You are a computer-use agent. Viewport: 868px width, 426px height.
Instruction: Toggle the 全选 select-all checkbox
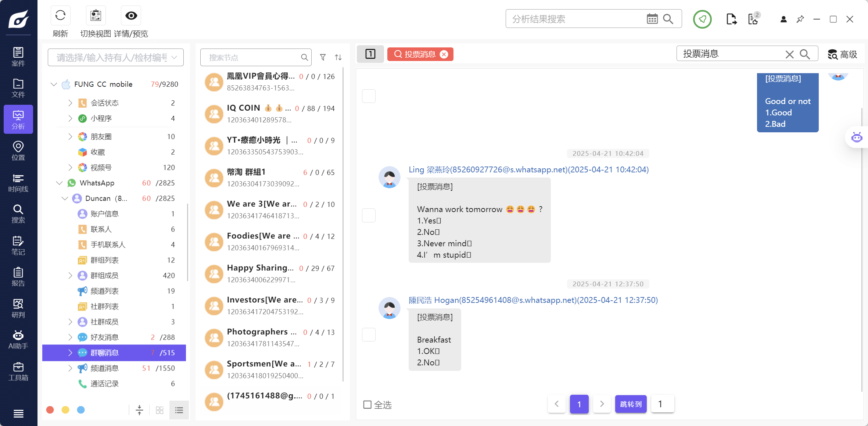367,405
